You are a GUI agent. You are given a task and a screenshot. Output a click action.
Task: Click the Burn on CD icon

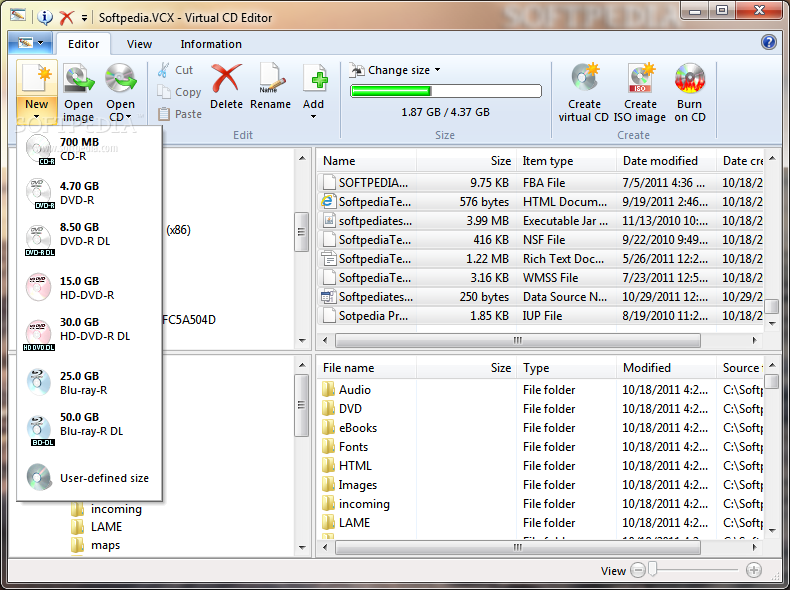[x=690, y=79]
